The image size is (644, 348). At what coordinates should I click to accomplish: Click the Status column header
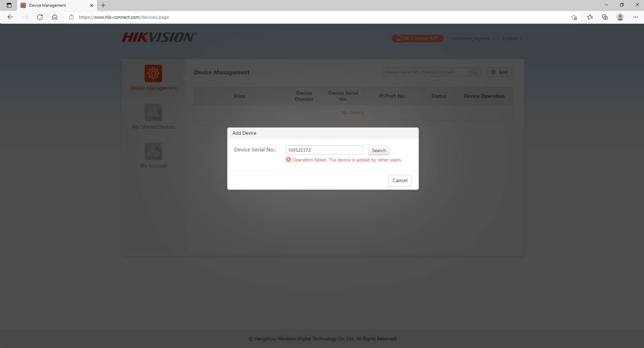click(439, 96)
